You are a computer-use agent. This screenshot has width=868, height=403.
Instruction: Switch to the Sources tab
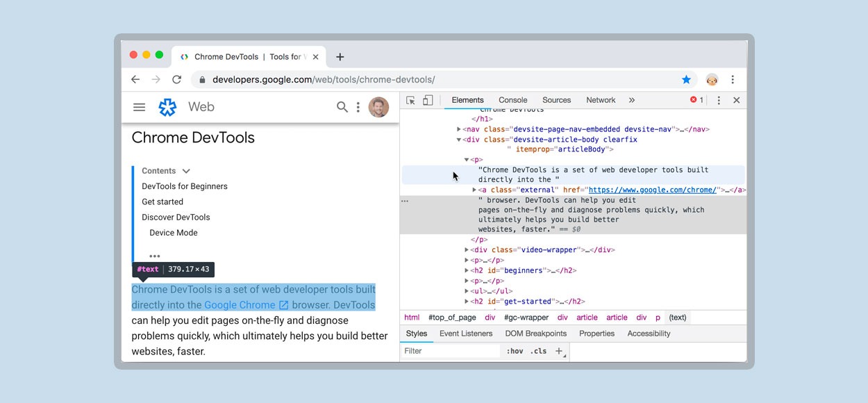[557, 100]
